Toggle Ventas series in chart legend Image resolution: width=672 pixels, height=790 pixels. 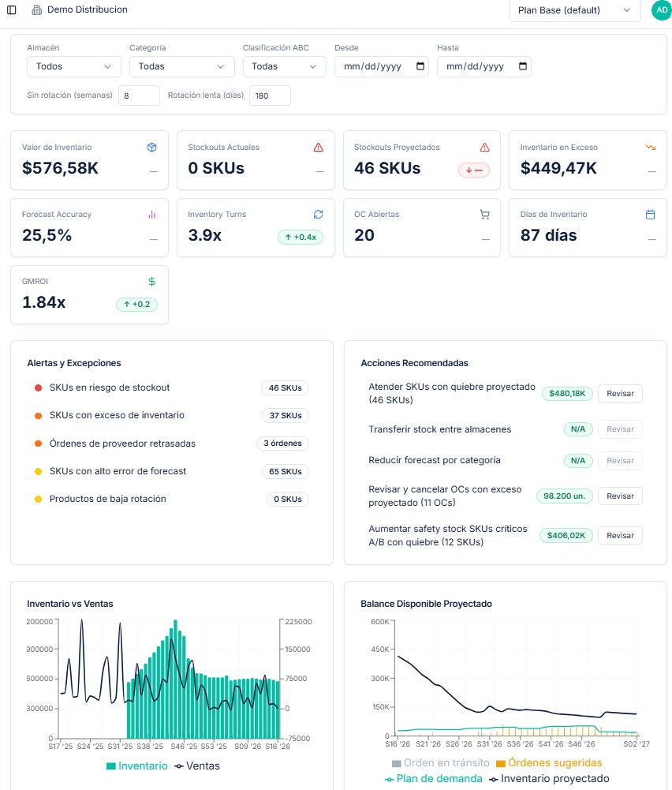[197, 766]
